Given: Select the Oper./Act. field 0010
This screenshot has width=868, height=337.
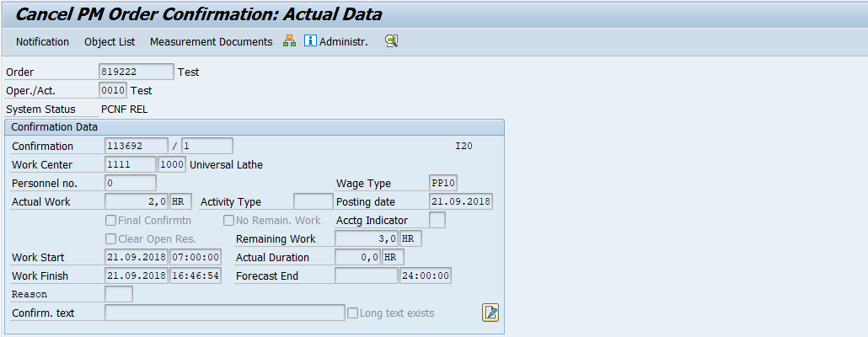Looking at the screenshot, I should pos(114,90).
